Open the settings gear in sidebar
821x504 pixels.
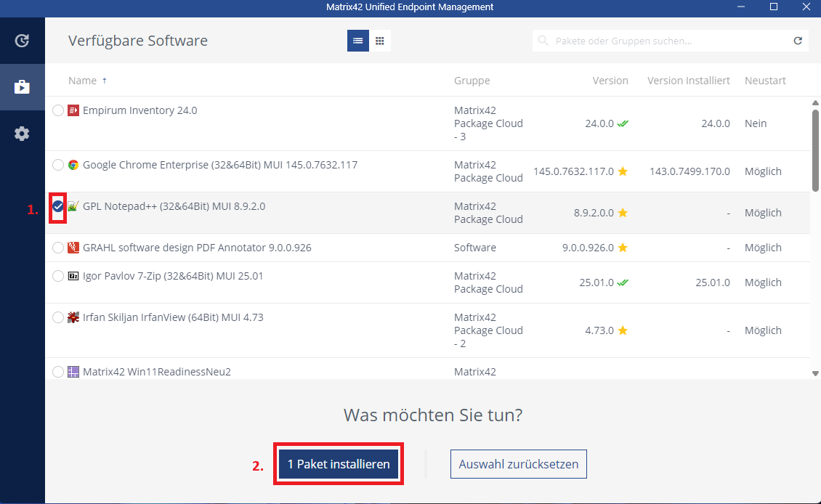22,134
